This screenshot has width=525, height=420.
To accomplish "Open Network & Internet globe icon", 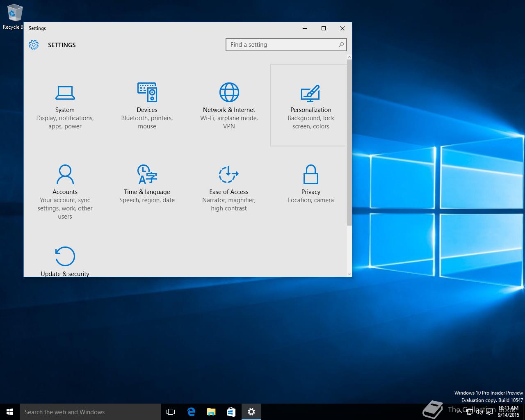I will (x=229, y=92).
